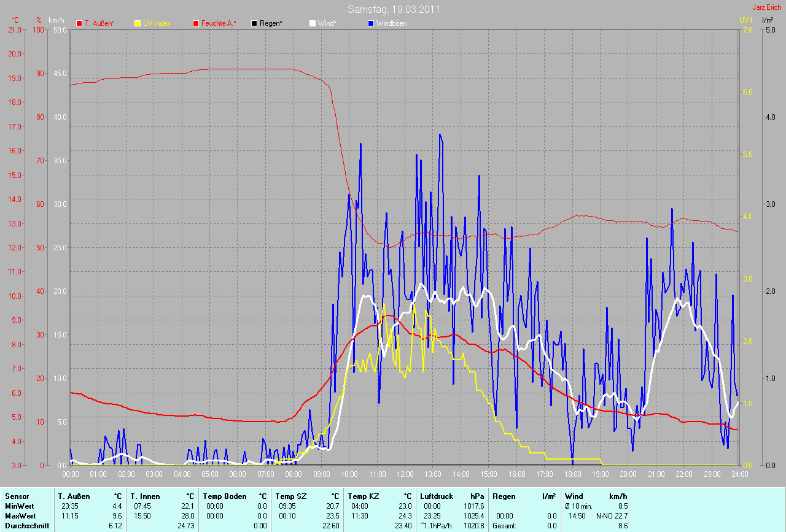Click the Temp SZ average "22.60"
This screenshot has height=532, width=786.
coord(330,525)
